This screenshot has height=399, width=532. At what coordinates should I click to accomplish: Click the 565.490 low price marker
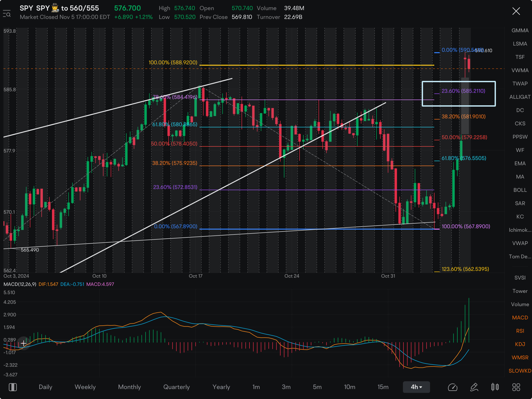click(x=30, y=250)
